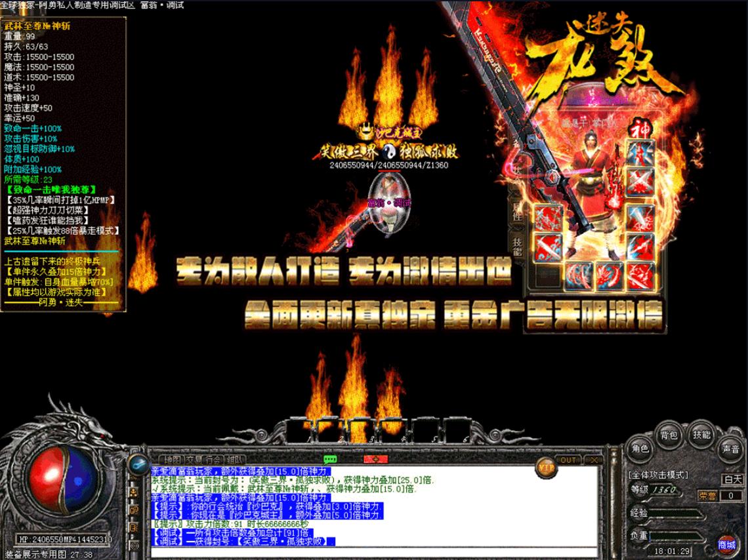748x560 pixels.
Task: Click the in-game character 富翁·调试
Action: pyautogui.click(x=389, y=204)
